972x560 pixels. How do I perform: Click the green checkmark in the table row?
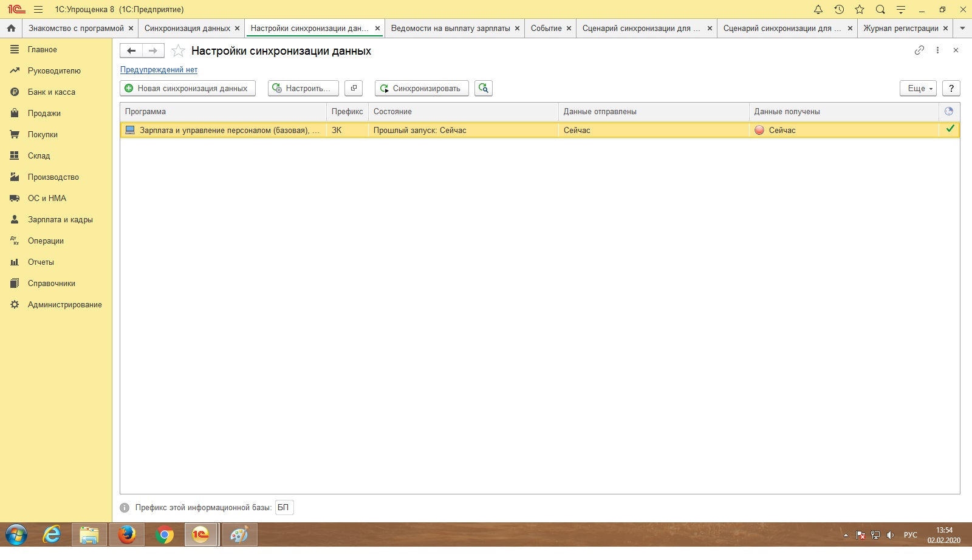[x=950, y=129]
